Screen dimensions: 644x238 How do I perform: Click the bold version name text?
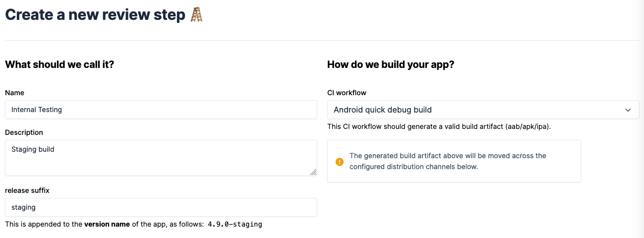107,224
